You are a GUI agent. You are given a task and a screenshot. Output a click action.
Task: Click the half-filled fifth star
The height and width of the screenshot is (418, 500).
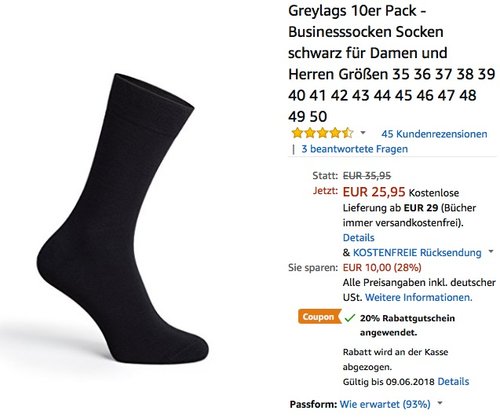click(x=347, y=133)
